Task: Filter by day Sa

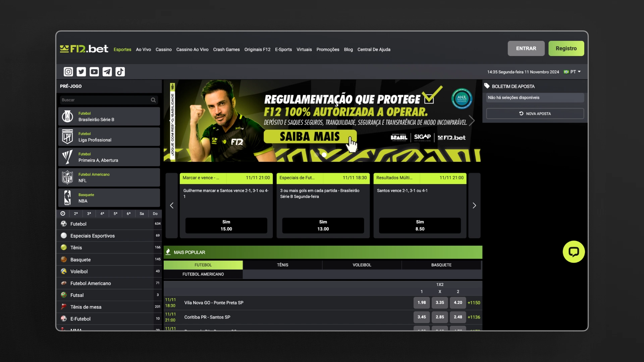Action: (142, 214)
